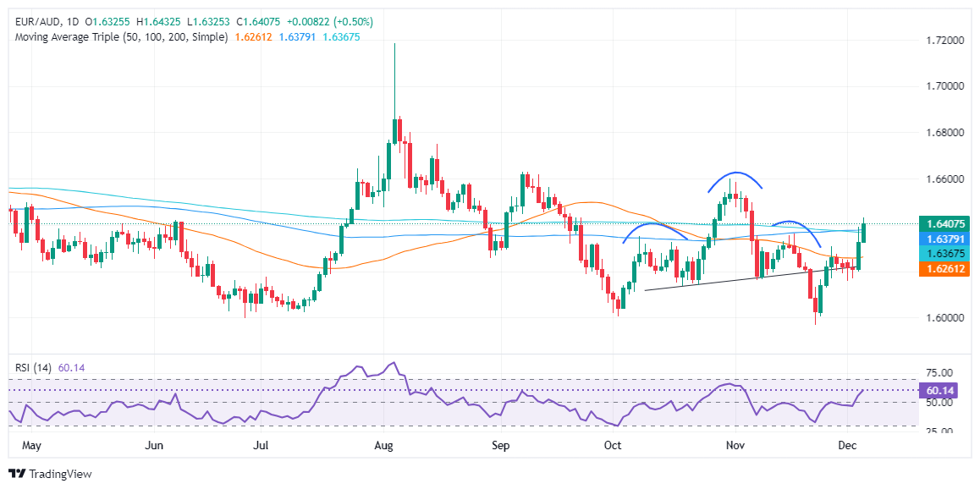Click the TradingView logo icon
This screenshot has width=980, height=489.
click(x=18, y=473)
